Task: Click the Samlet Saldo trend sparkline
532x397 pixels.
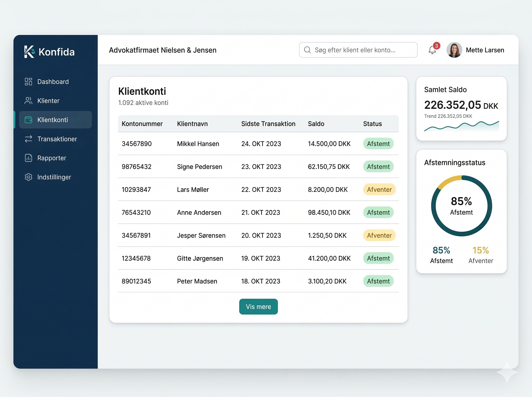Action: click(462, 126)
